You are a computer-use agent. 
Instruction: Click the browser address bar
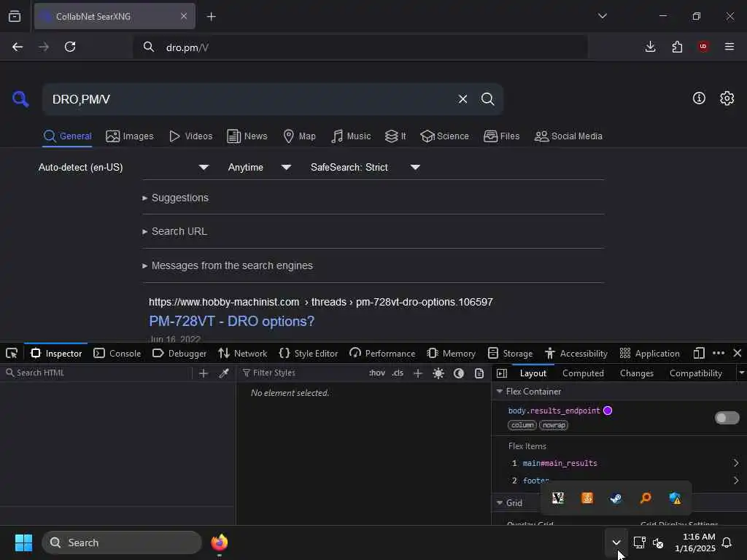point(360,47)
